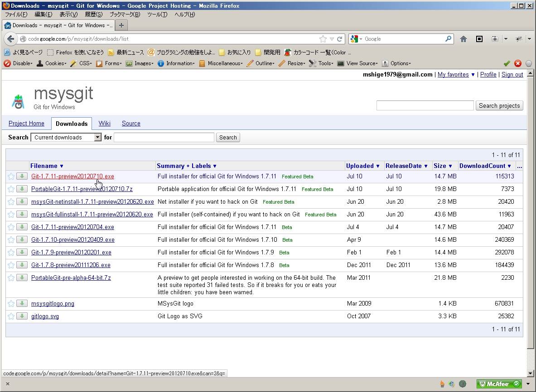Click download icon for gitlogo.svg
This screenshot has height=392, width=536.
pyautogui.click(x=22, y=316)
